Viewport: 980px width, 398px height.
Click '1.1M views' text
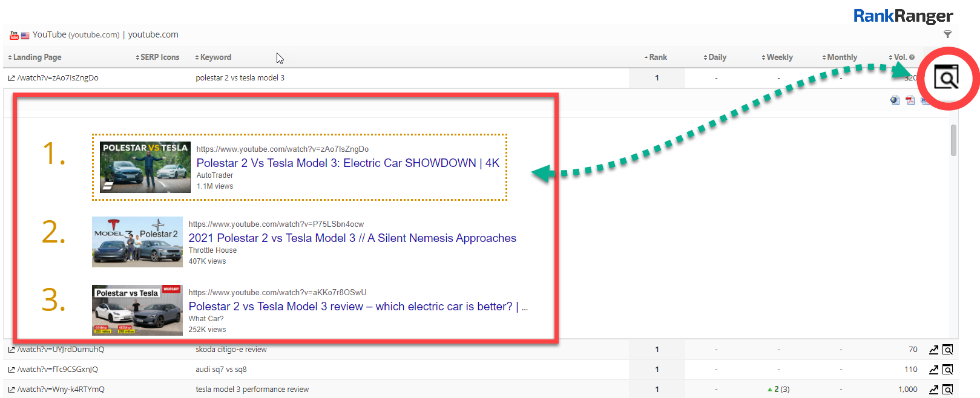click(x=214, y=186)
